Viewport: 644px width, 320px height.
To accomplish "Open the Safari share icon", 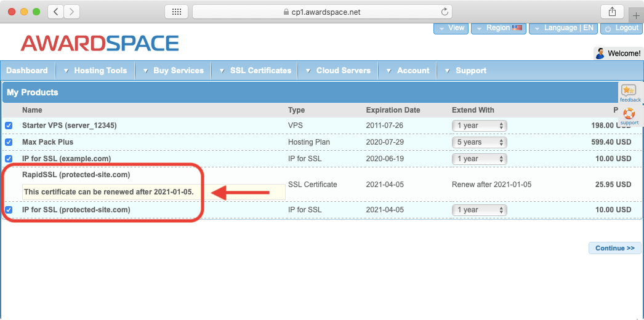I will coord(612,12).
